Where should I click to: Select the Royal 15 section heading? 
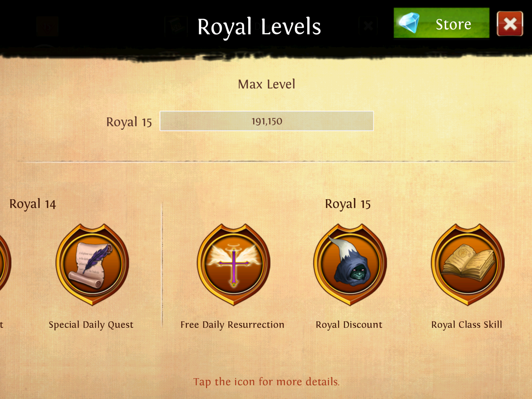click(x=348, y=204)
